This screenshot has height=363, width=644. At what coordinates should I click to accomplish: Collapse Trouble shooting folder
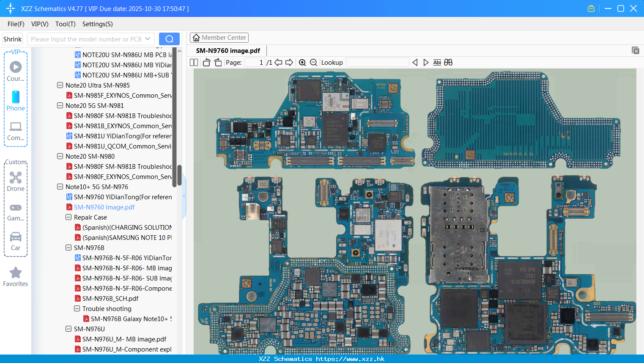coord(77,308)
